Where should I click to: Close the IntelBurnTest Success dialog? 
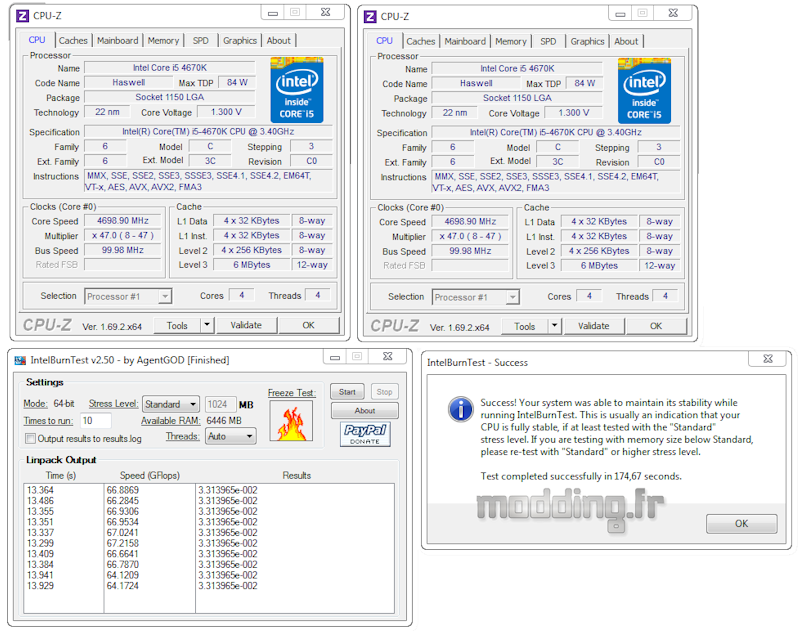[767, 359]
